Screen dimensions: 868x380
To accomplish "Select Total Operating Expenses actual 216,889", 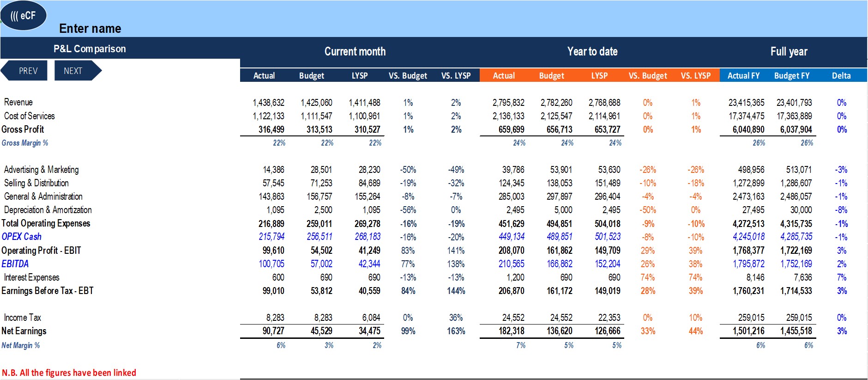I will click(271, 224).
